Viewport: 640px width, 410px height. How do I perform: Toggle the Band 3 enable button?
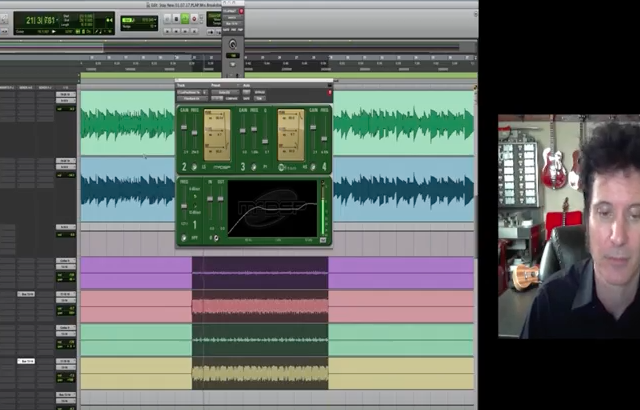tap(254, 167)
